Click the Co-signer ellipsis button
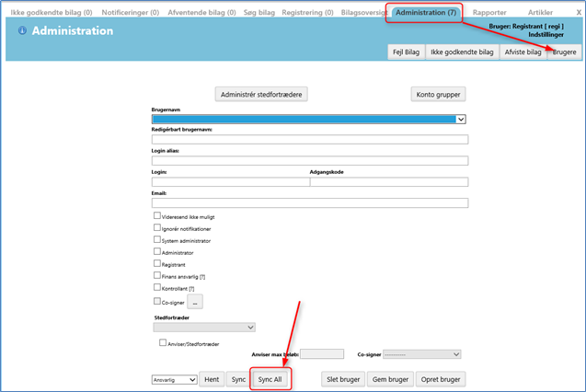This screenshot has height=392, width=586. tap(195, 301)
